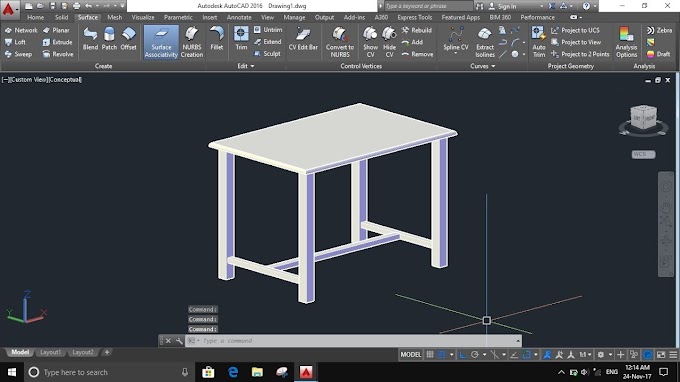Switch to the Solid ribbon tab

(x=62, y=17)
